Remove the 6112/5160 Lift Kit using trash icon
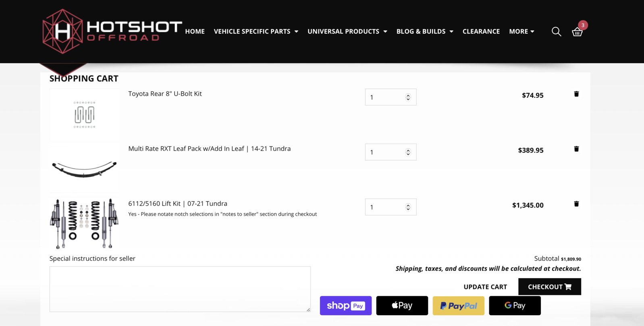 tap(576, 204)
